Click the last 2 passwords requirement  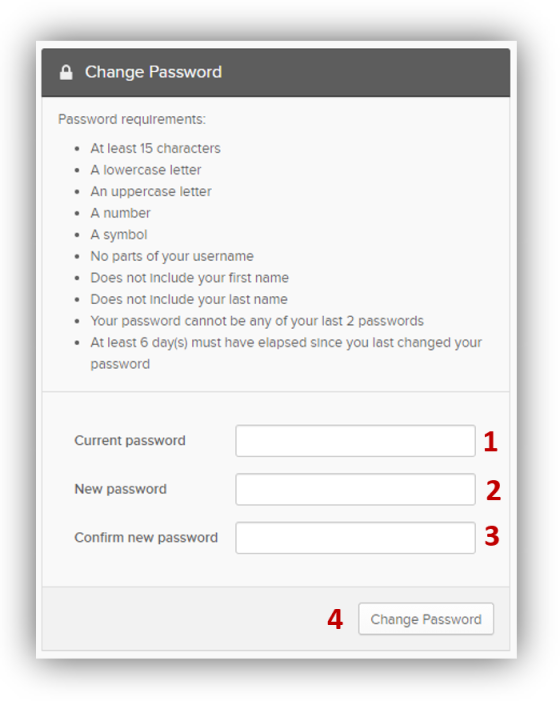click(x=257, y=321)
